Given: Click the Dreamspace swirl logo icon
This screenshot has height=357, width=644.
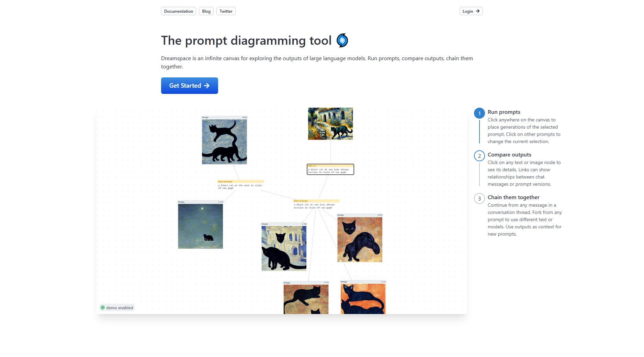Looking at the screenshot, I should coord(342,40).
